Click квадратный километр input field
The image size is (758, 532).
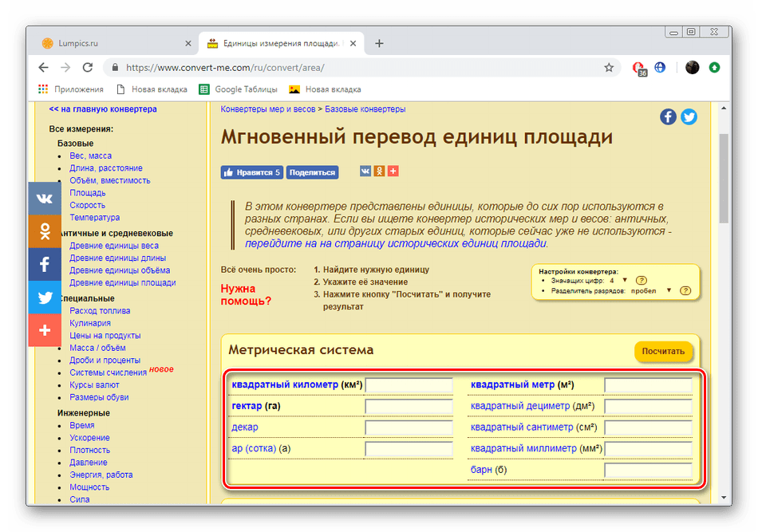[x=409, y=385]
